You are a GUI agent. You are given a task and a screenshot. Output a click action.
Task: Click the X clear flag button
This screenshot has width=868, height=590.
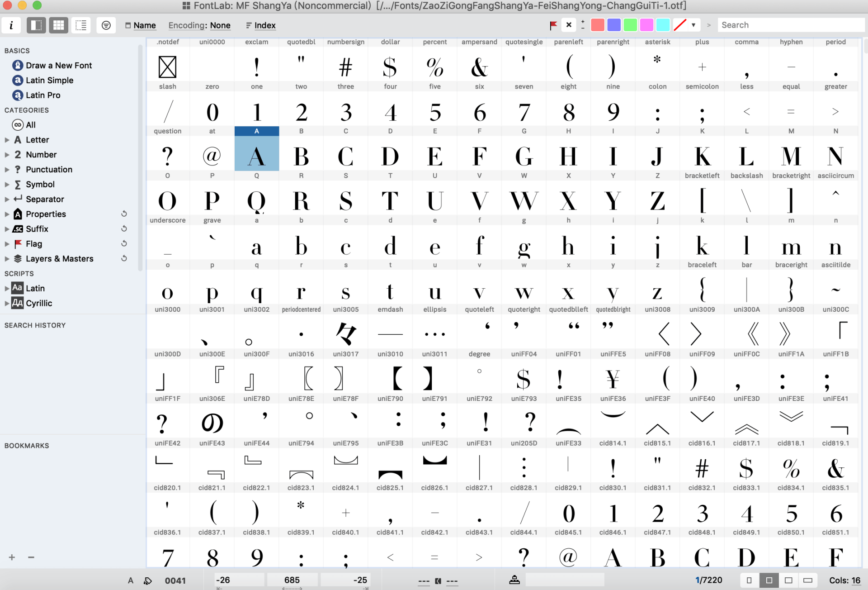click(569, 25)
